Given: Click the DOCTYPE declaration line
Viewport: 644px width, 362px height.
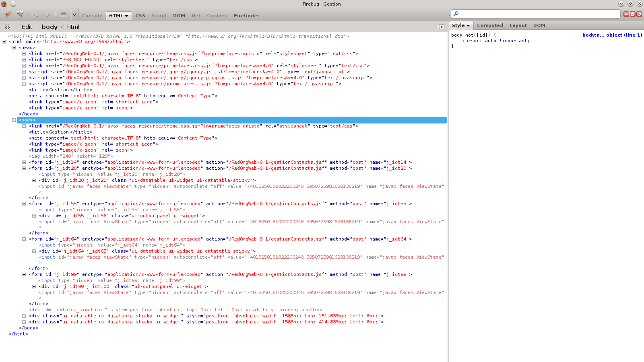Looking at the screenshot, I should pyautogui.click(x=179, y=36).
